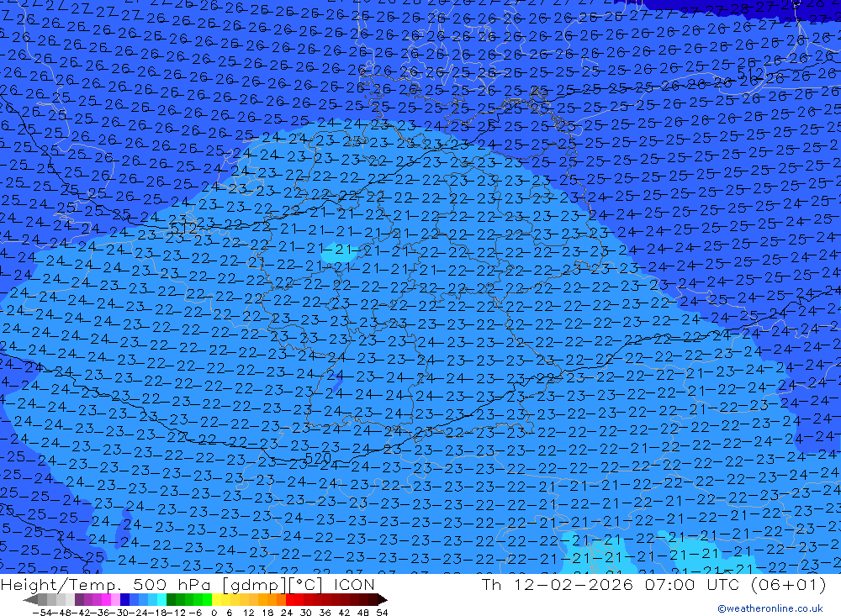Click the '-54' legend scale value
The height and width of the screenshot is (616, 841).
42,613
